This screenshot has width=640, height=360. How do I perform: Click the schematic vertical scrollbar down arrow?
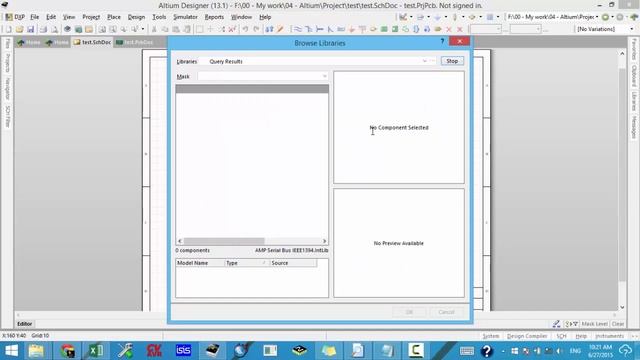pyautogui.click(x=622, y=307)
